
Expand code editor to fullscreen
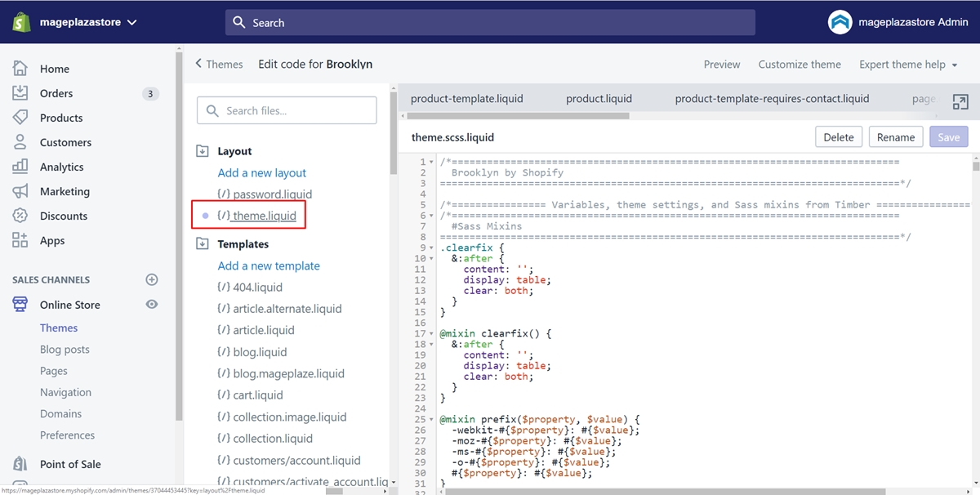pos(960,102)
